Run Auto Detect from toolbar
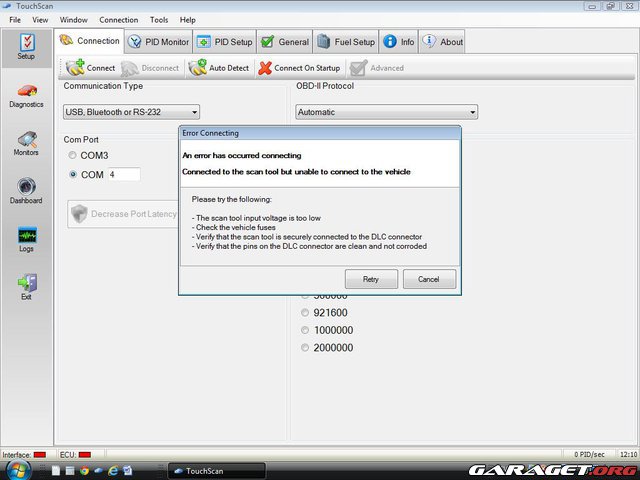Viewport: 640px width, 480px height. [x=219, y=68]
